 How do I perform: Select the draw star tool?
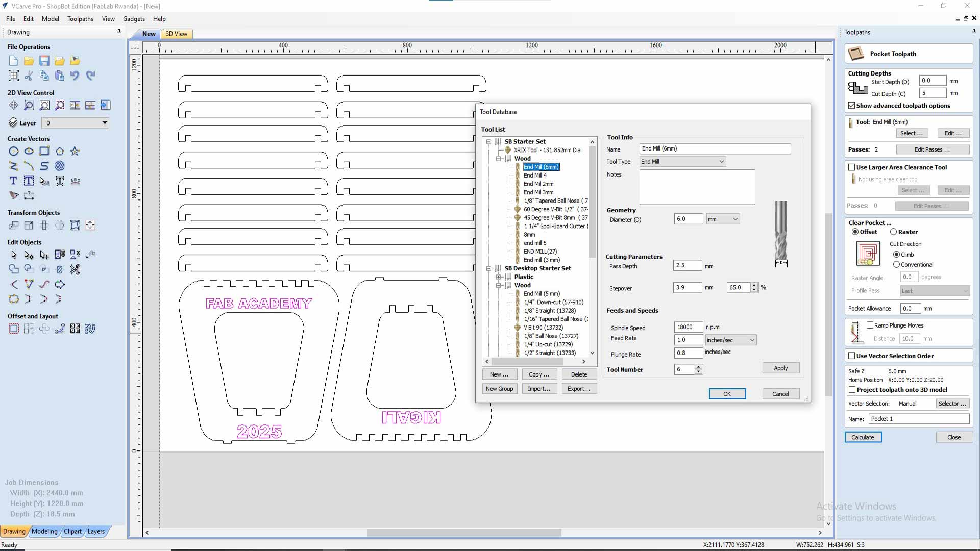[x=75, y=151]
